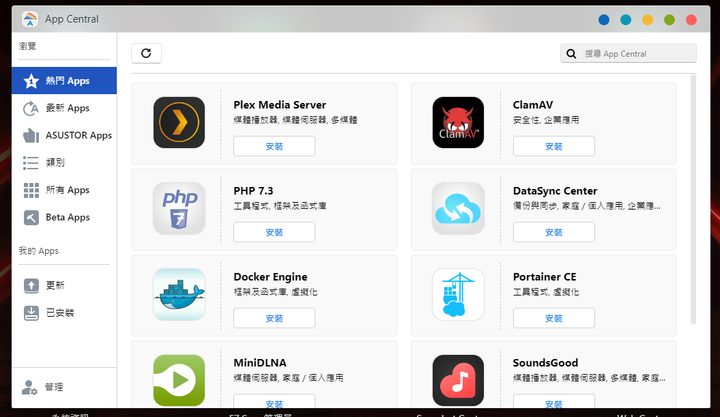Click the SoundsGood title text
This screenshot has width=720, height=417.
point(545,363)
